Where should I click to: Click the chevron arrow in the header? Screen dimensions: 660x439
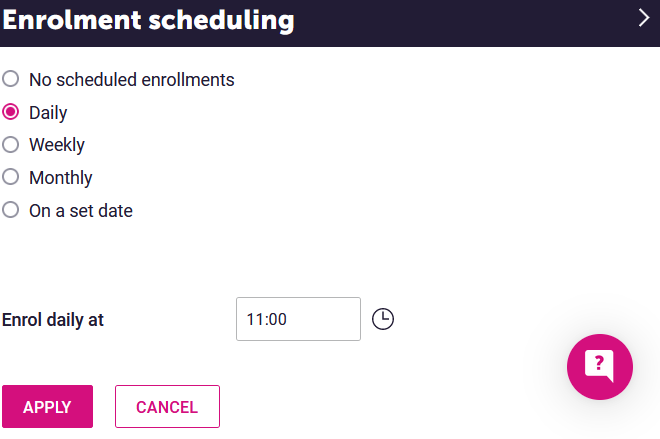coord(644,18)
